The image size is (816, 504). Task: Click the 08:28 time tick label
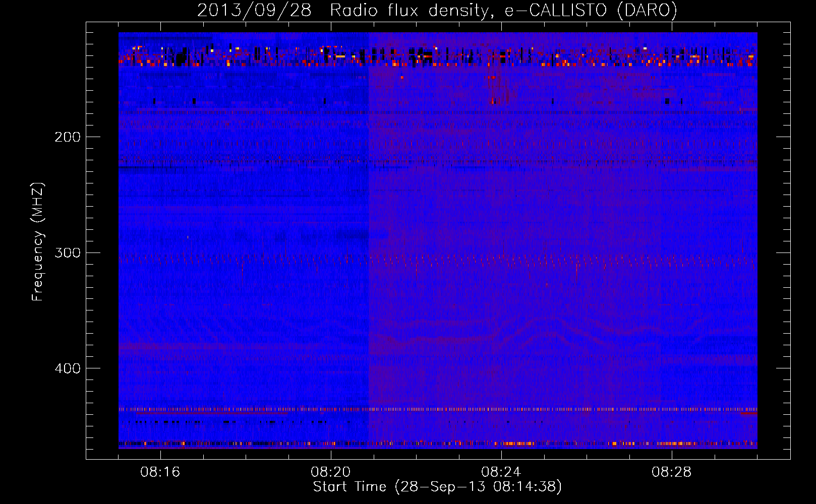click(x=672, y=472)
